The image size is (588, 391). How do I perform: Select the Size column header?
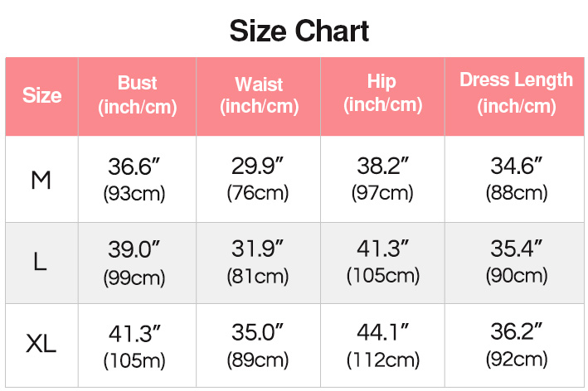pos(42,95)
